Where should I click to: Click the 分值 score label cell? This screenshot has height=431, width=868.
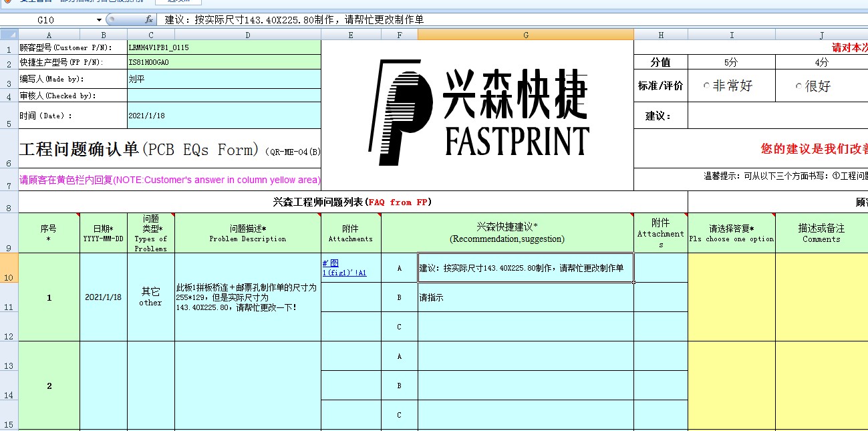click(x=661, y=62)
